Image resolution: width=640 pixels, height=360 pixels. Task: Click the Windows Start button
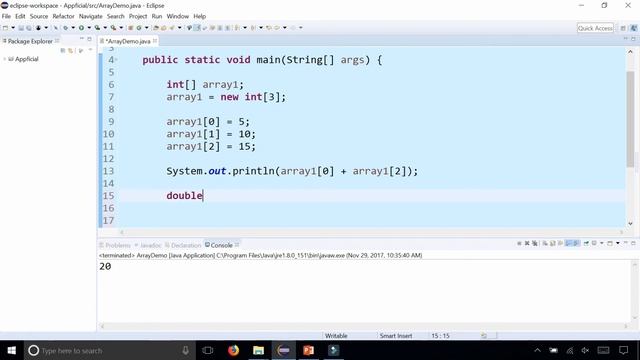coord(11,351)
